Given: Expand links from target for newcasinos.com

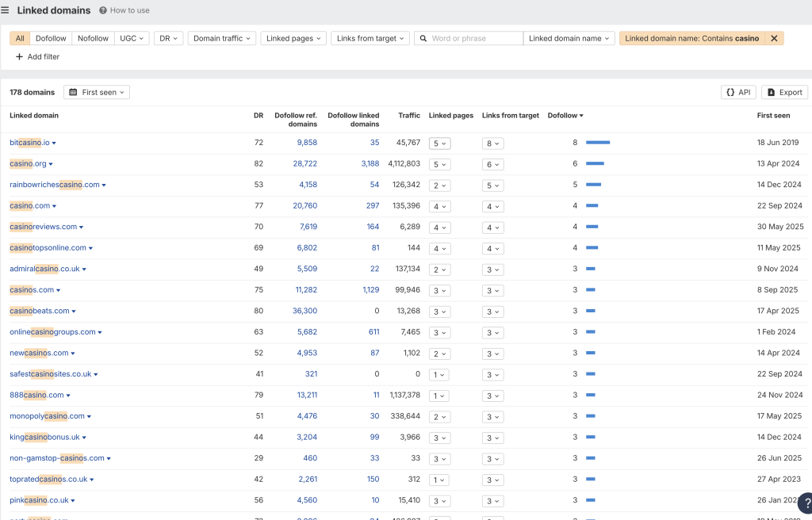Looking at the screenshot, I should coord(492,354).
